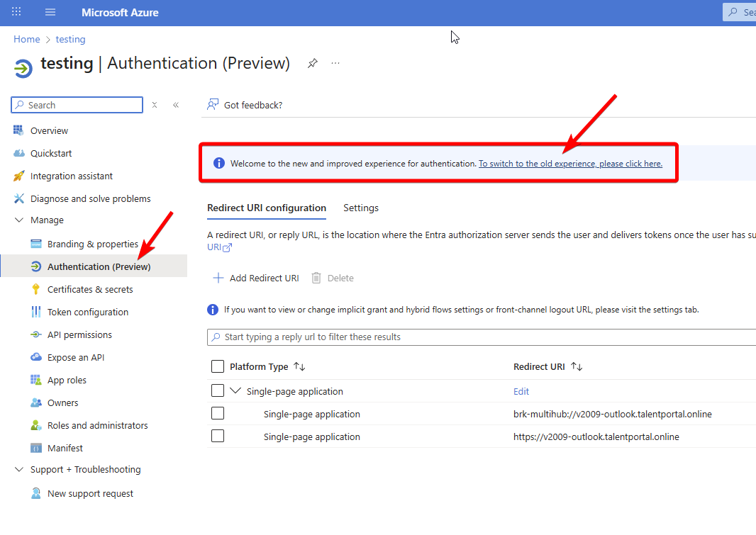Click Add Redirect URI button
756x535 pixels.
256,278
